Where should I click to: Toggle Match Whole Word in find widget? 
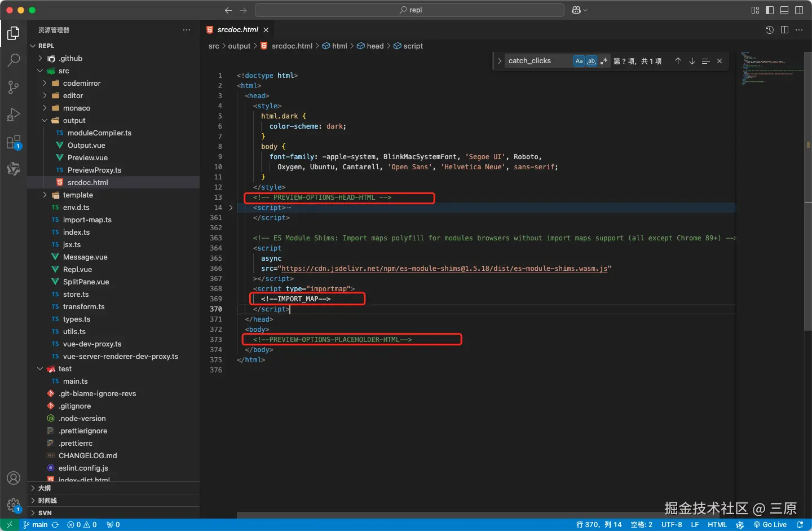pyautogui.click(x=592, y=61)
